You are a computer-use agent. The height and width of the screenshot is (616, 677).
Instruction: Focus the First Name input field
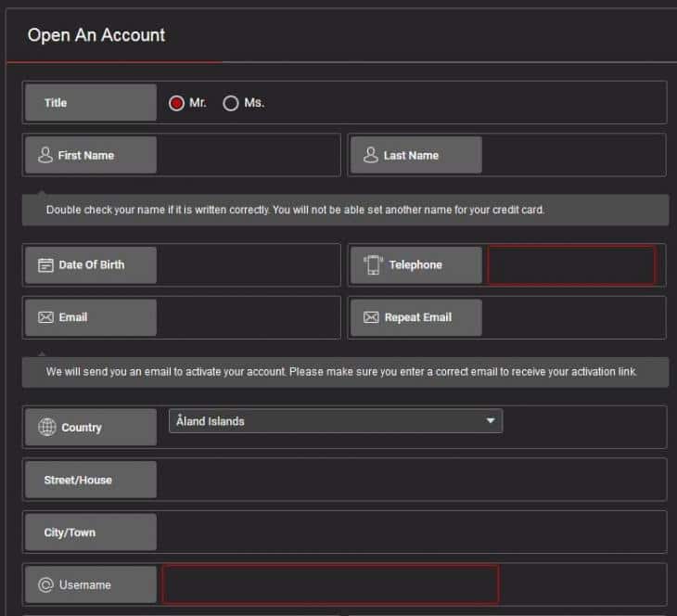[x=248, y=155]
